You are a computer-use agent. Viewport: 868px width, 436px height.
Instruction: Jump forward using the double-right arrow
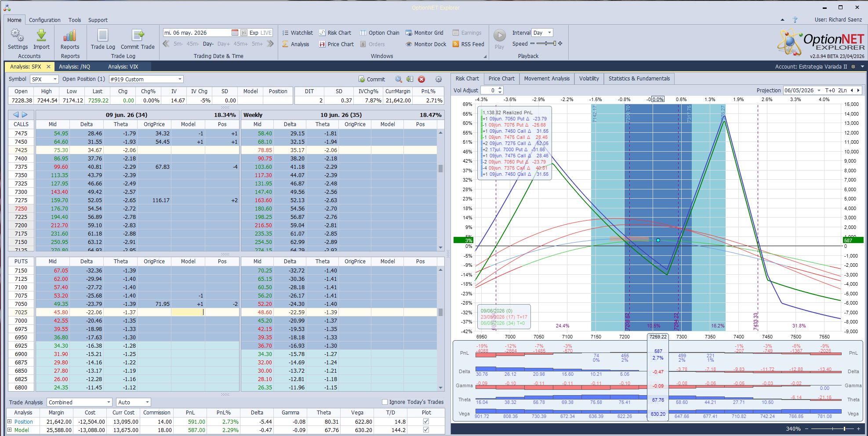[x=270, y=44]
